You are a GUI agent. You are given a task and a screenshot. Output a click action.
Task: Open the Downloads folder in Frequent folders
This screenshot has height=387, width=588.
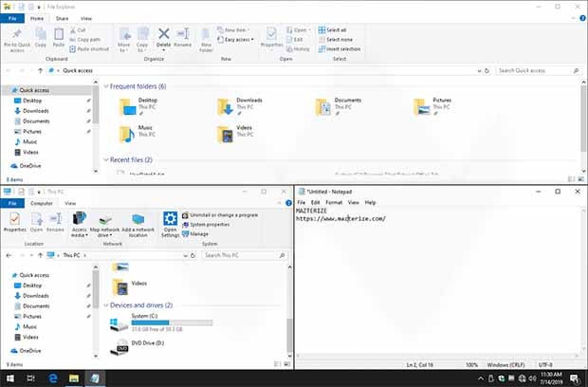(240, 107)
